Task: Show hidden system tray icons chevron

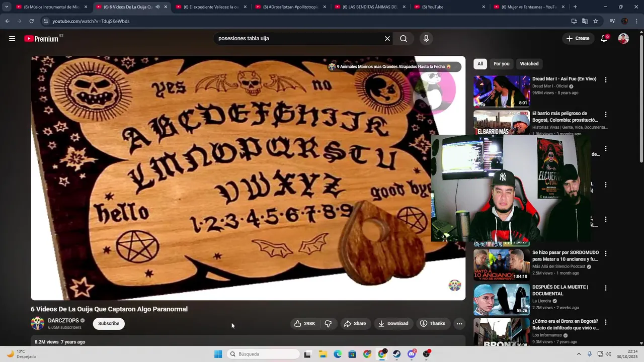Action: pos(579,354)
